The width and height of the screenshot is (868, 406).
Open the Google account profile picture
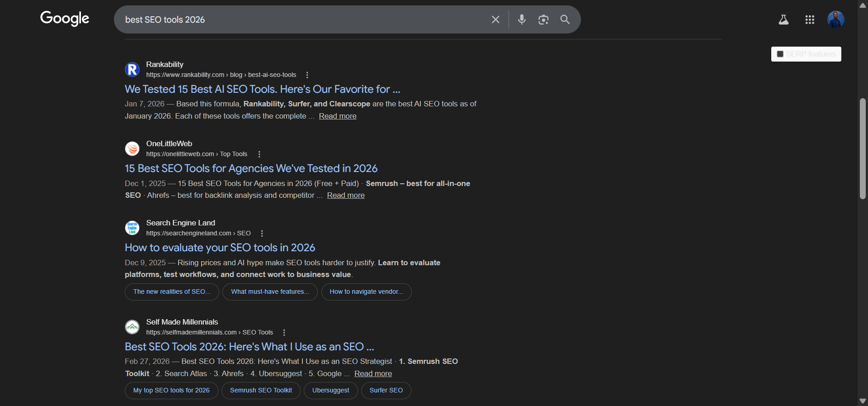click(836, 19)
